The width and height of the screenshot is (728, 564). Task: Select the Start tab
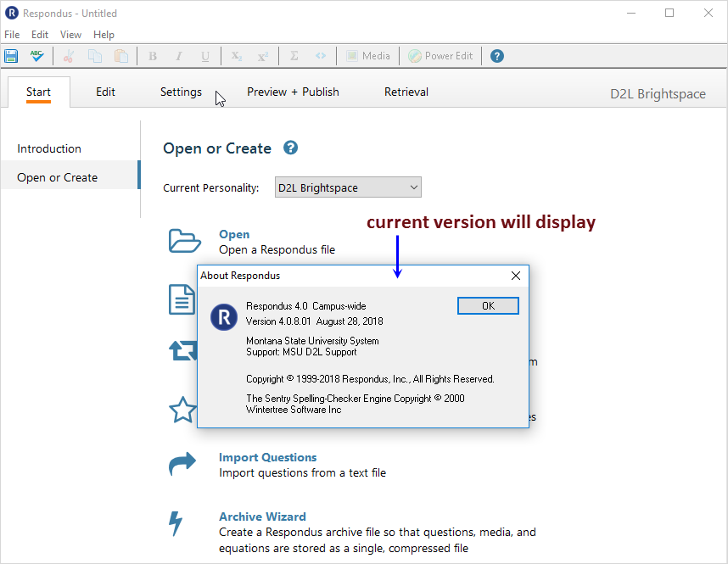tap(38, 92)
